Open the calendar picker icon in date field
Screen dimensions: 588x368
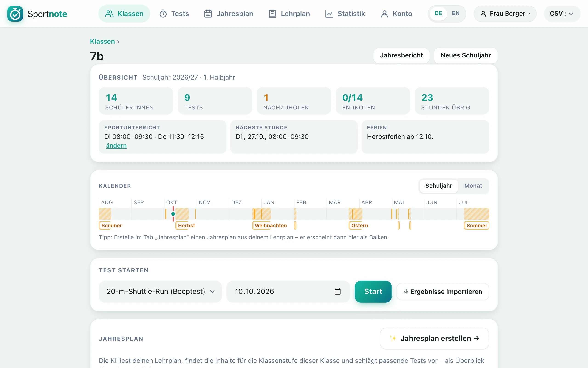tap(337, 292)
